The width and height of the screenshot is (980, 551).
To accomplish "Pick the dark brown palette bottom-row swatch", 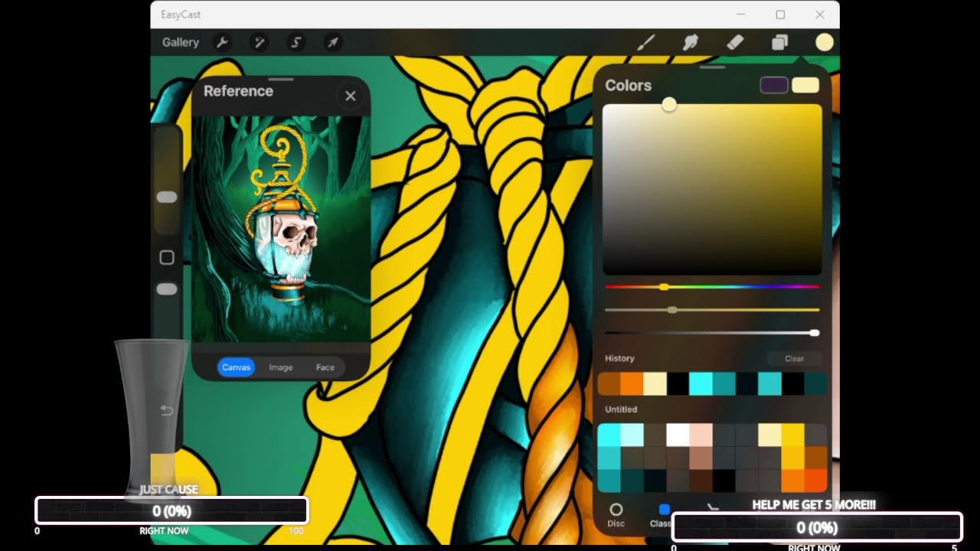I will click(x=701, y=481).
